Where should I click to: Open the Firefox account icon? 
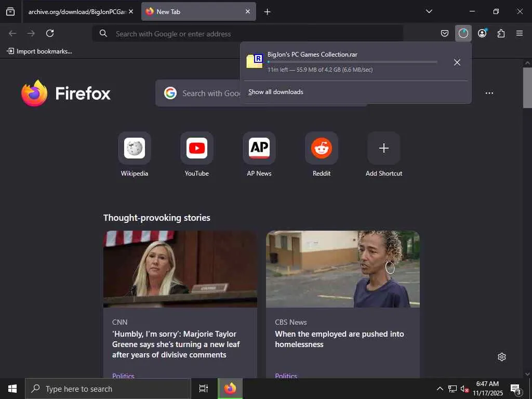[x=482, y=33]
